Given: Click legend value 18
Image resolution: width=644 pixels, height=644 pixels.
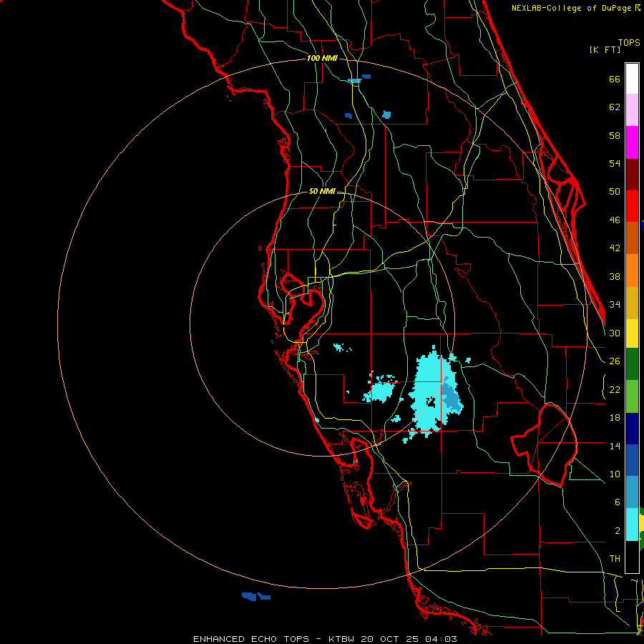Looking at the screenshot, I should tap(615, 418).
